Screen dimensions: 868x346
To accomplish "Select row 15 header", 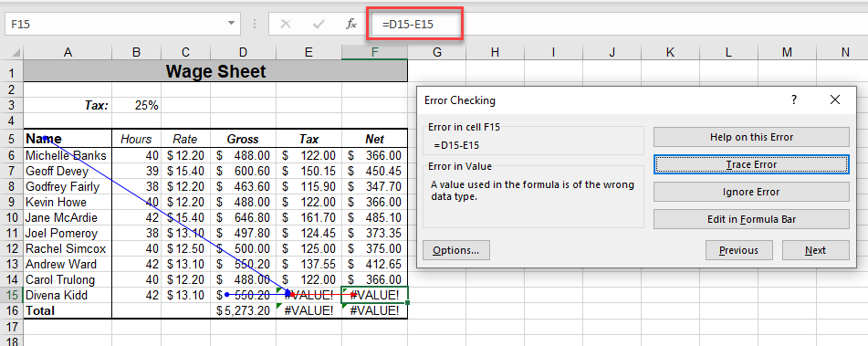I will [x=12, y=295].
